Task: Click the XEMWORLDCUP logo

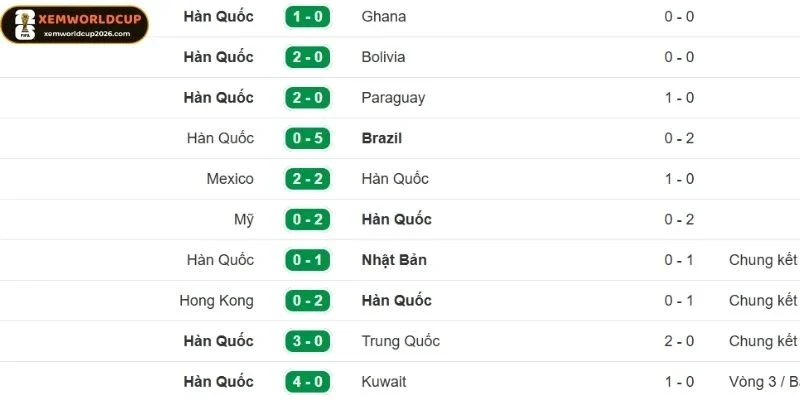Action: pos(74,24)
